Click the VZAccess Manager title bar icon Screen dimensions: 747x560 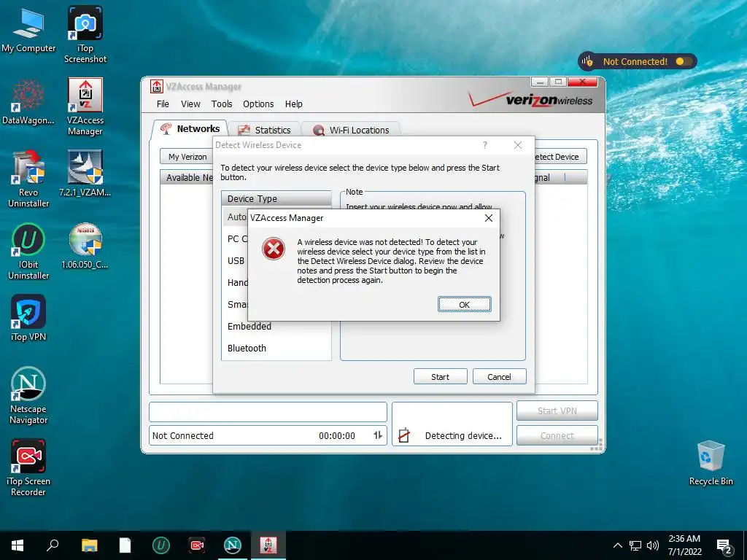click(156, 86)
